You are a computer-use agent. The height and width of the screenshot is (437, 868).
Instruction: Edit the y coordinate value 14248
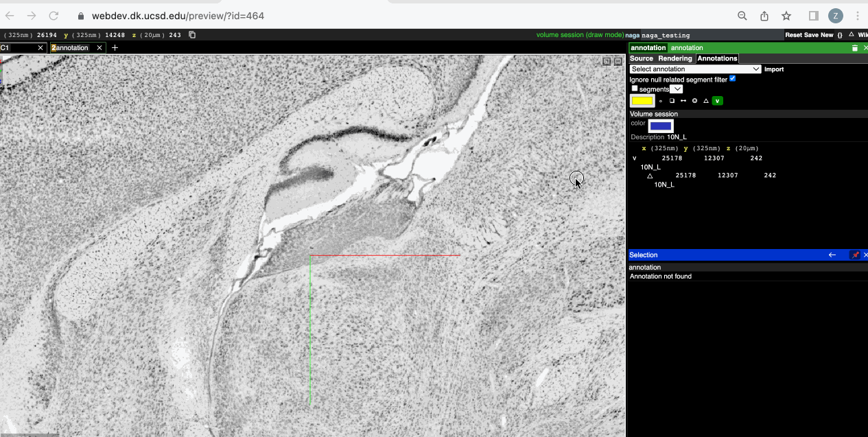click(x=115, y=35)
